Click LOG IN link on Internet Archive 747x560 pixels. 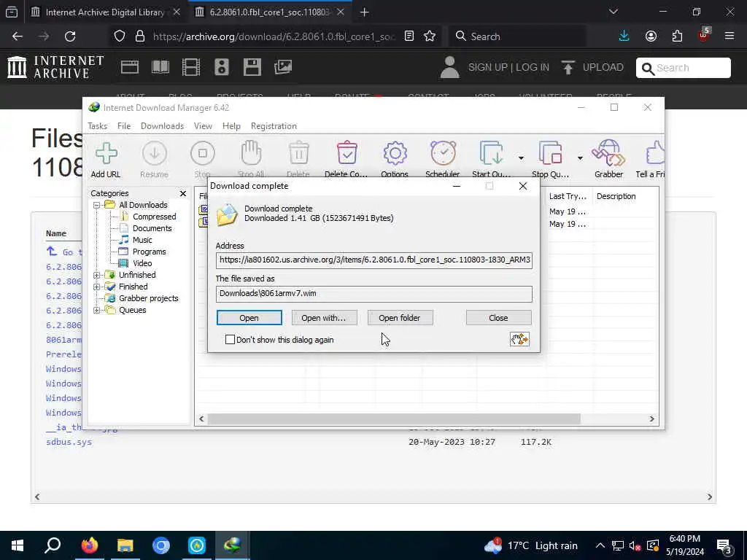(x=532, y=67)
